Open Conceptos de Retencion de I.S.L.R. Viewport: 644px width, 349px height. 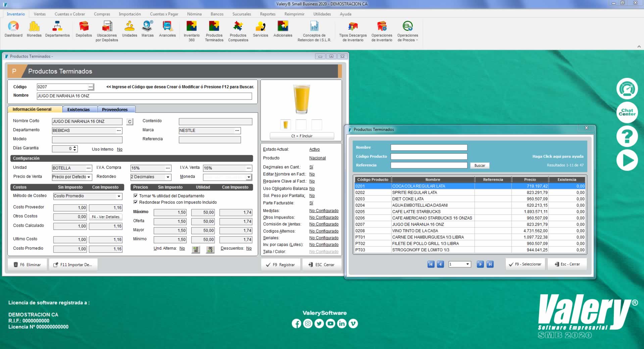point(314,31)
